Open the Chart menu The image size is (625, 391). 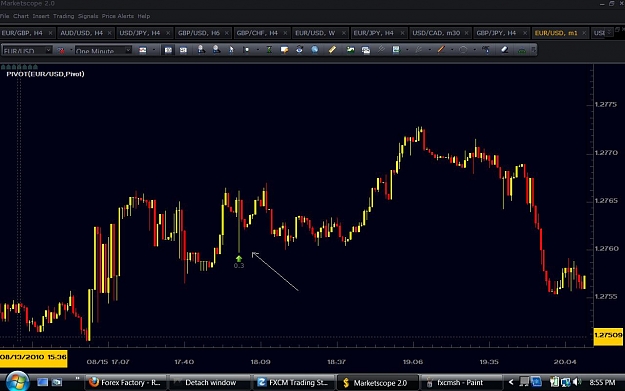point(21,16)
